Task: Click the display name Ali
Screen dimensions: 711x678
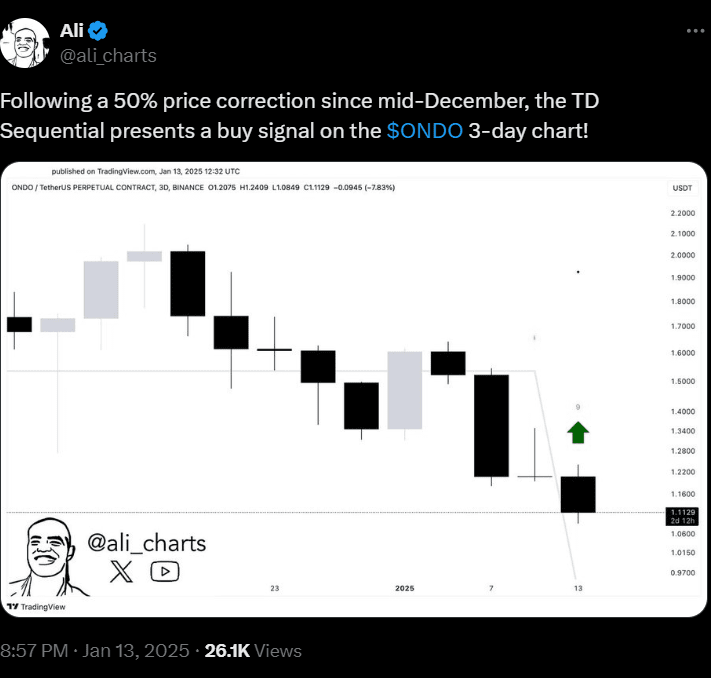Action: (x=72, y=31)
